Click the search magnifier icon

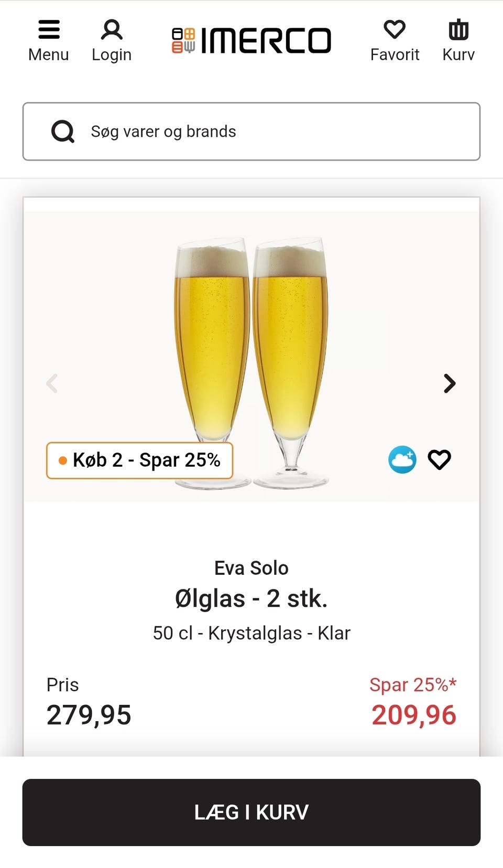[63, 132]
